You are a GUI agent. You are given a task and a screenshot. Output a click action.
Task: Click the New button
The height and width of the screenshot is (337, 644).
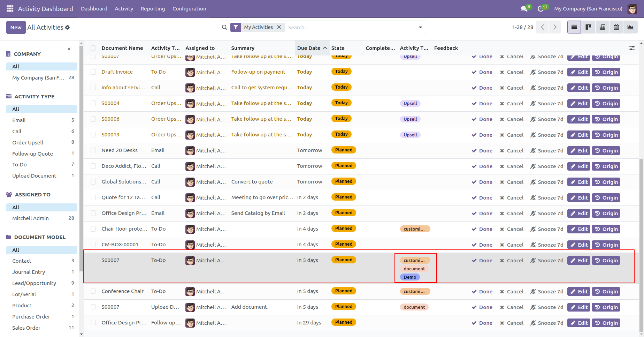(x=16, y=27)
